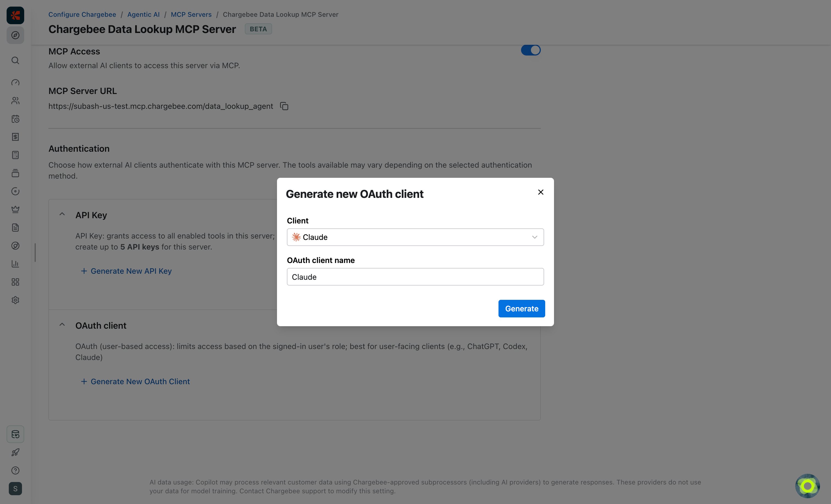Viewport: 831px width, 504px height.
Task: Open the settings gear icon in sidebar
Action: (x=15, y=300)
